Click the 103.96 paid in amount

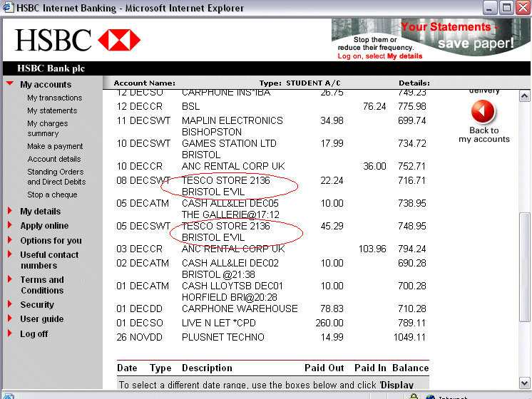click(x=372, y=249)
